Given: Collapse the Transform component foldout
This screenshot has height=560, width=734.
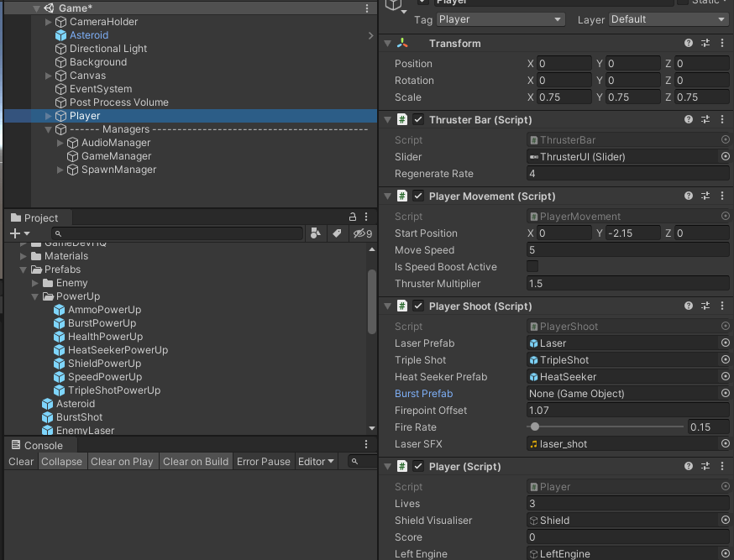Looking at the screenshot, I should click(x=388, y=43).
